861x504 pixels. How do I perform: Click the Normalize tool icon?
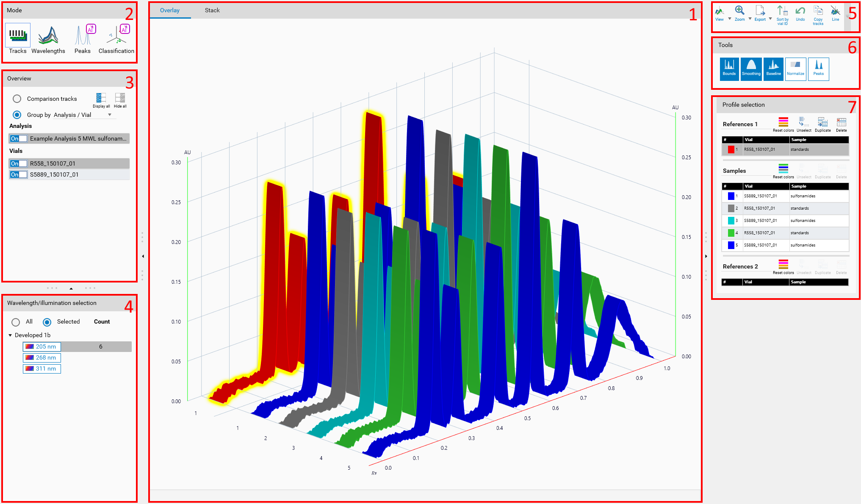[795, 68]
